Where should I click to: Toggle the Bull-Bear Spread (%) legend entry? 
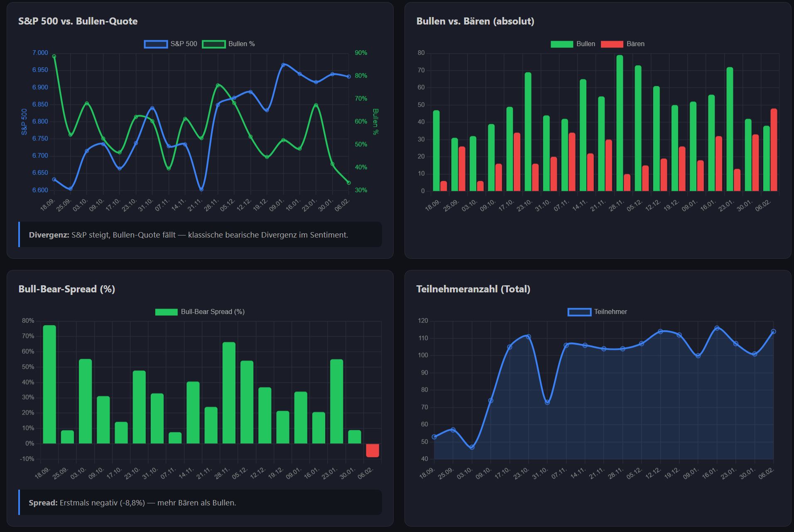(x=200, y=312)
